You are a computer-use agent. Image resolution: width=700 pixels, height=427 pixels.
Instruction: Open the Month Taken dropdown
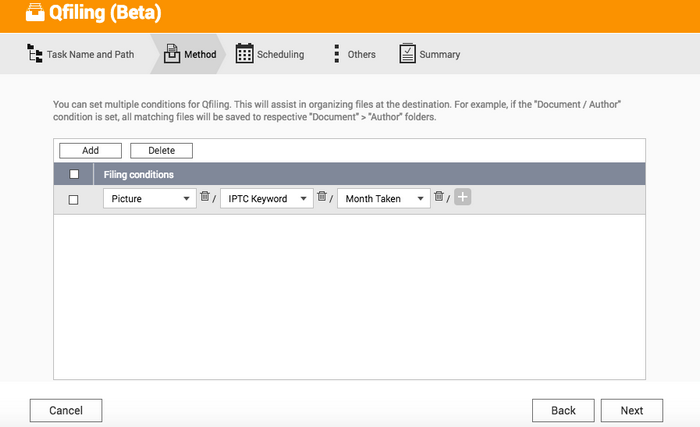coord(383,199)
